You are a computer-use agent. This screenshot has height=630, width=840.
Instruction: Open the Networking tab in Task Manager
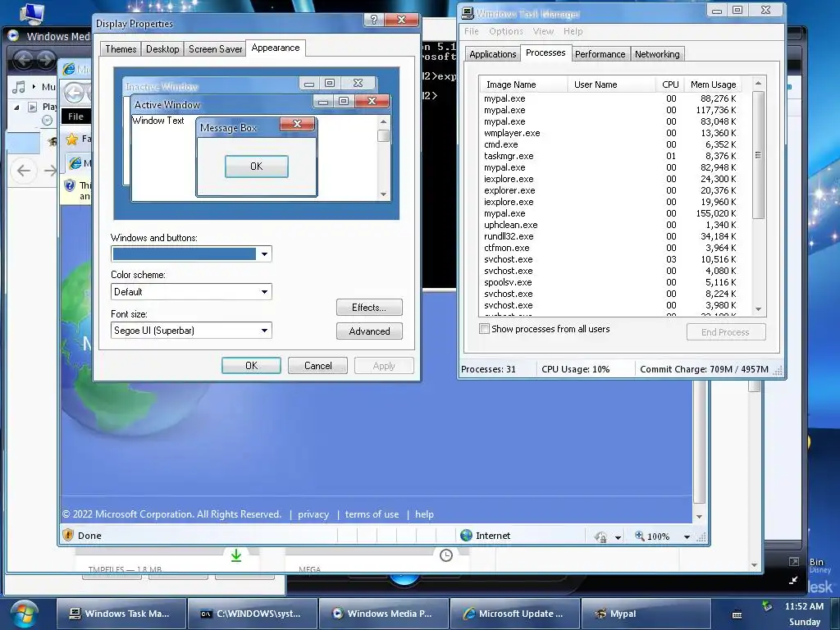[x=657, y=54]
